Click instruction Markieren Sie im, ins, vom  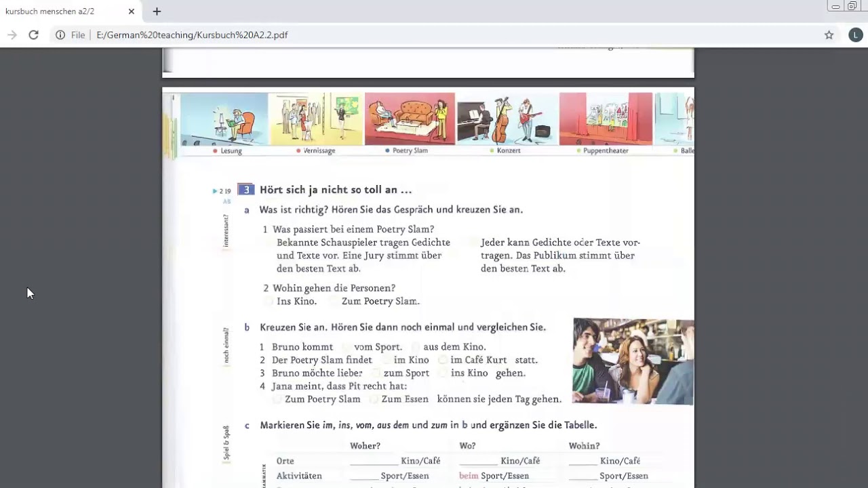428,426
